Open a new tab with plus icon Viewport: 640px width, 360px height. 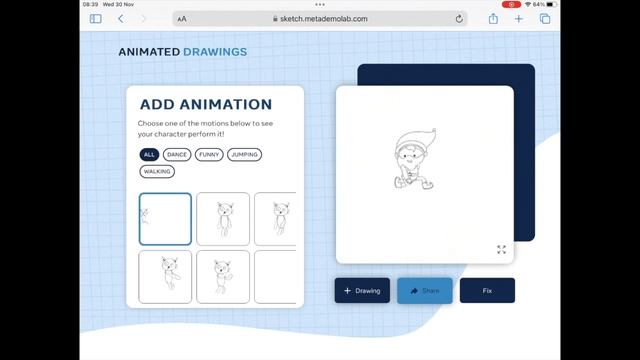pyautogui.click(x=519, y=19)
